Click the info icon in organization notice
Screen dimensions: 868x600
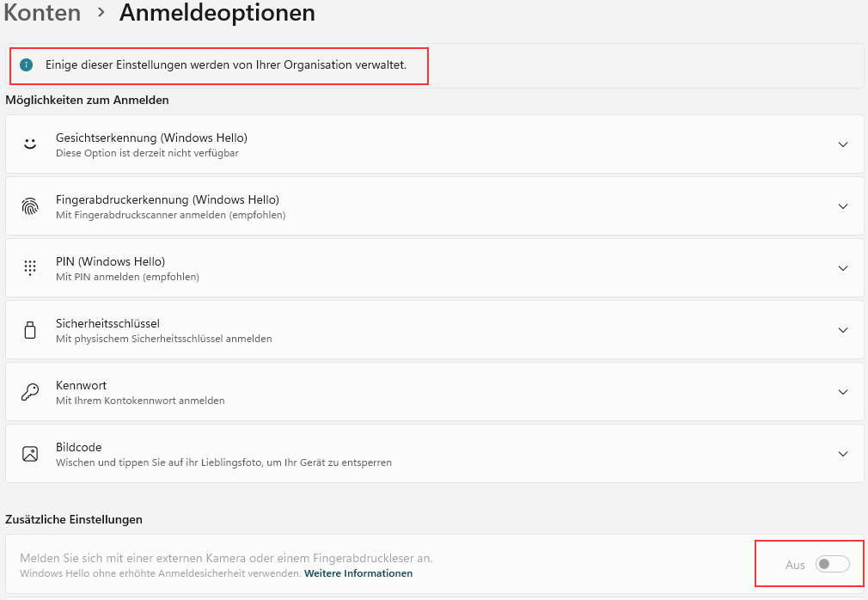coord(26,64)
